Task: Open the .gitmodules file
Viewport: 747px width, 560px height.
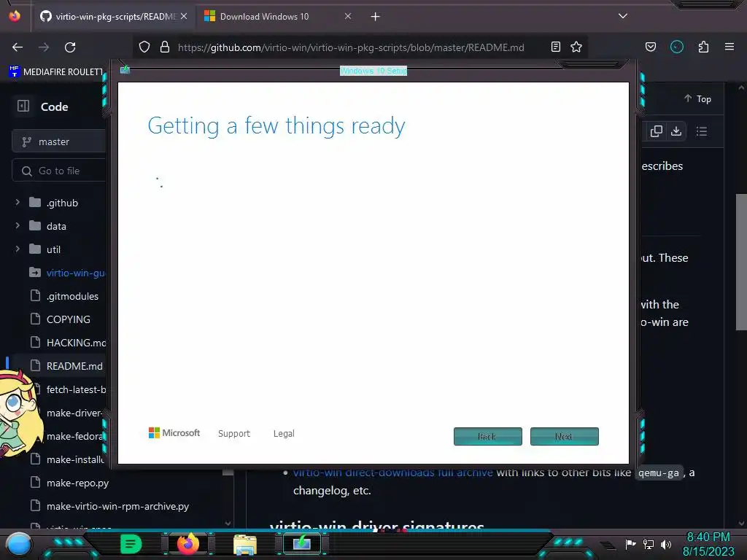Action: coord(72,296)
